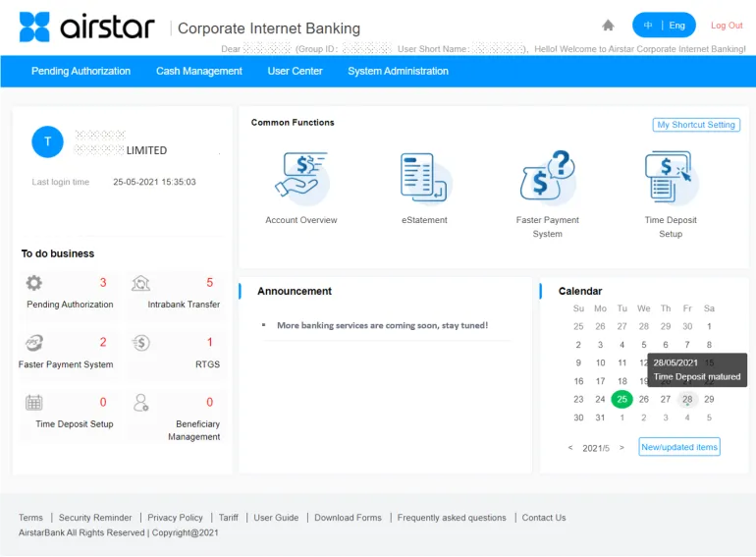
Task: Open the Account Overview icon
Action: coord(301,179)
